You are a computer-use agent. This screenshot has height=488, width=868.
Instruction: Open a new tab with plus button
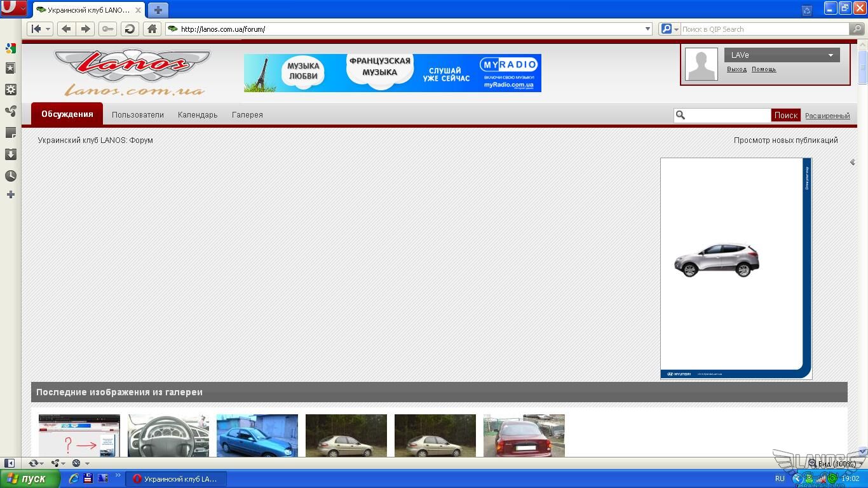(x=158, y=10)
